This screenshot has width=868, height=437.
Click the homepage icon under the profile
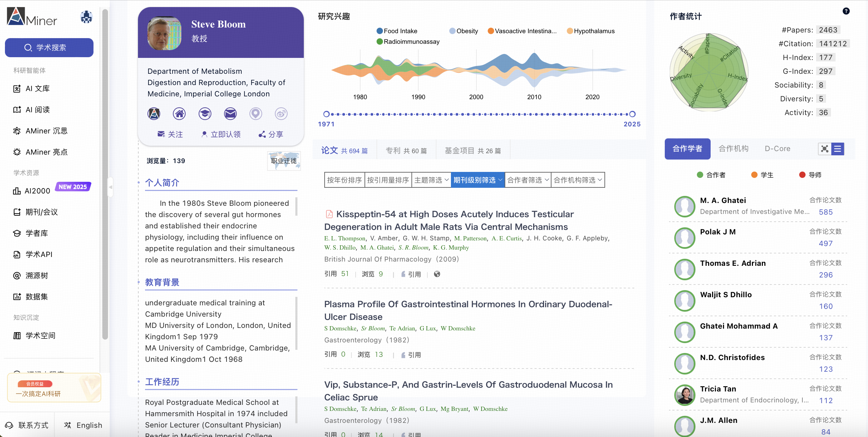pyautogui.click(x=179, y=114)
